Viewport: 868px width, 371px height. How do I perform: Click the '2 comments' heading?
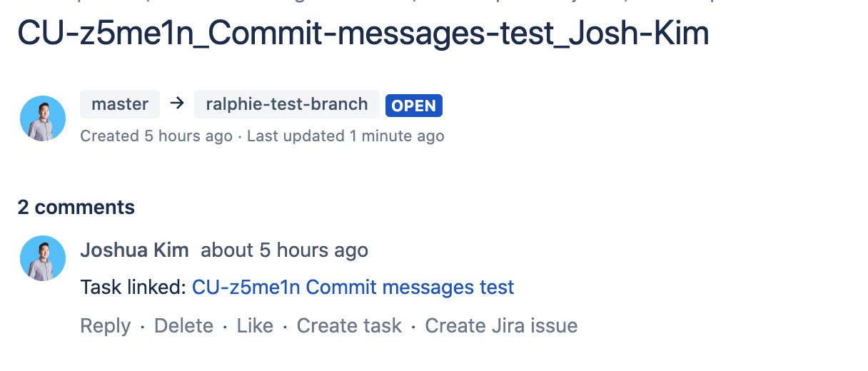76,208
